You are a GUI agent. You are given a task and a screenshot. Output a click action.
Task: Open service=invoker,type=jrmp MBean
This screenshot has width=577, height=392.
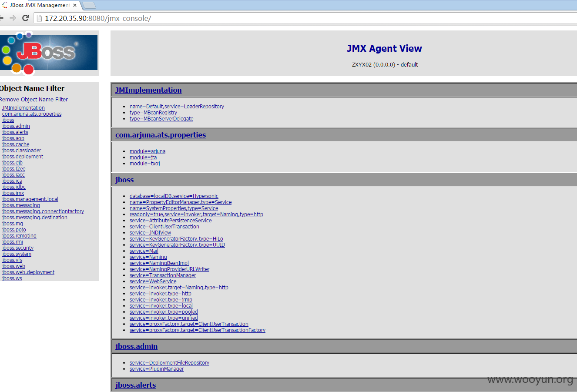click(x=161, y=300)
